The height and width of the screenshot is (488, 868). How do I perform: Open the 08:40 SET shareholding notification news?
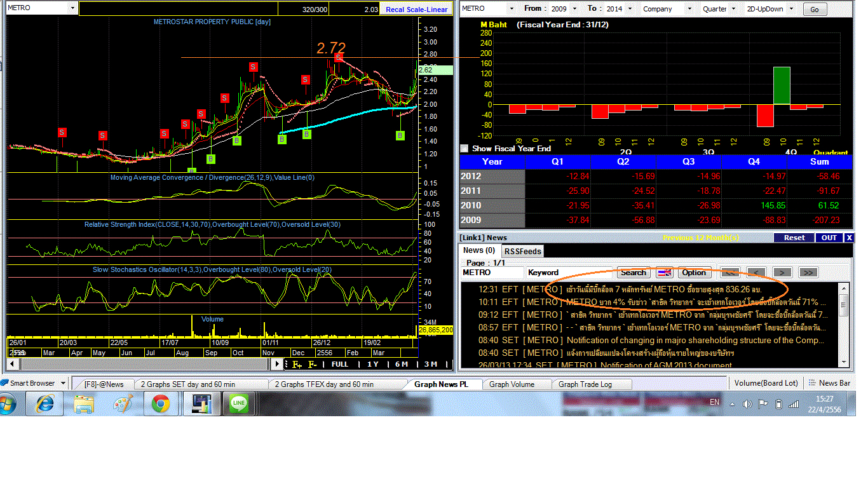pyautogui.click(x=651, y=340)
